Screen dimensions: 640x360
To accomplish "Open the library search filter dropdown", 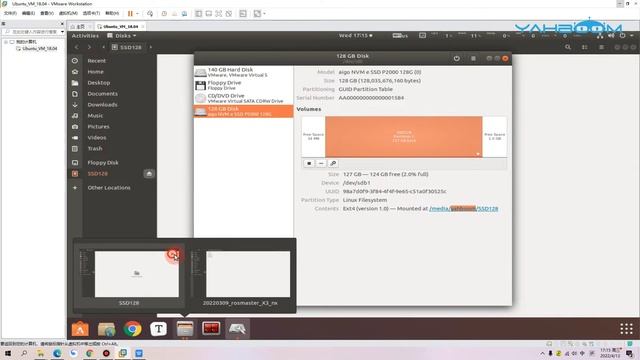I will [x=62, y=31].
